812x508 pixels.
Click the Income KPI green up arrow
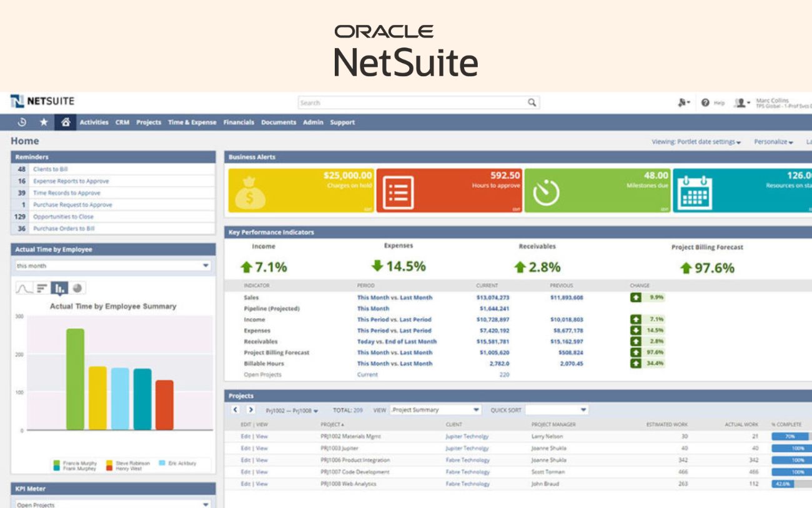pos(246,267)
